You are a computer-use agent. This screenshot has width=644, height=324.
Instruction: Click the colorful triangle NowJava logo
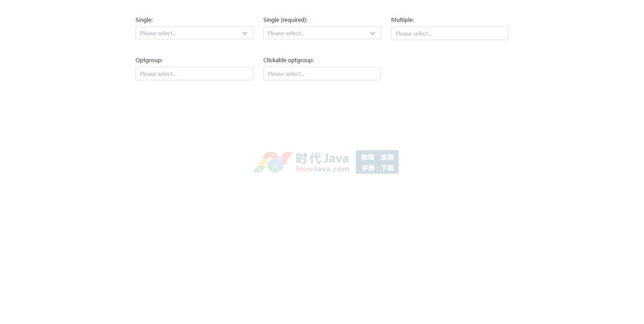coord(273,162)
